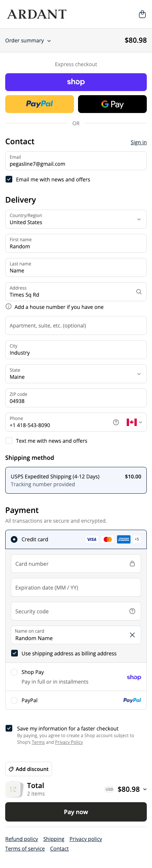
Task: Click the Pay now button
Action: (x=76, y=812)
